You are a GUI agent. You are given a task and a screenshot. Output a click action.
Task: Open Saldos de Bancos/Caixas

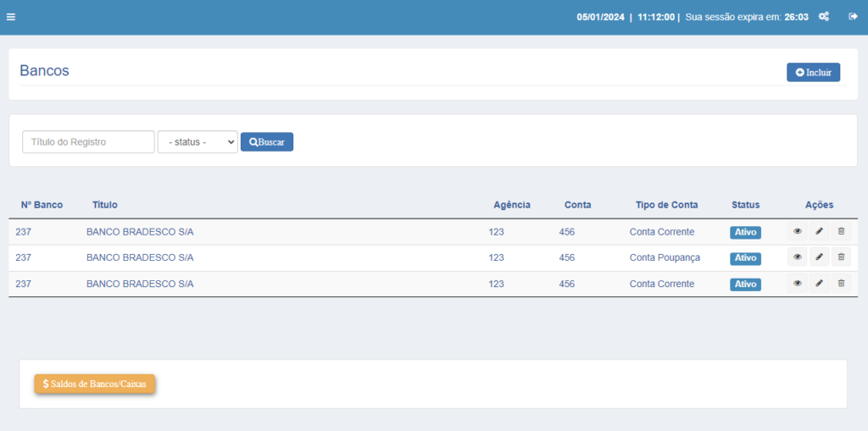[95, 384]
